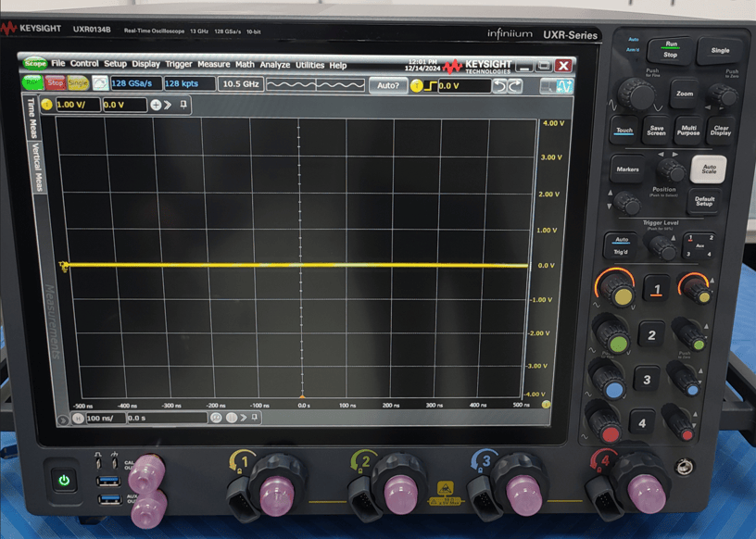Click the Default Setup key
Image resolution: width=756 pixels, height=539 pixels.
point(704,202)
